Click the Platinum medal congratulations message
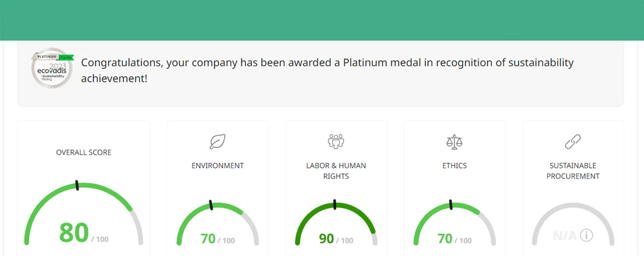644x256 pixels. coord(327,70)
